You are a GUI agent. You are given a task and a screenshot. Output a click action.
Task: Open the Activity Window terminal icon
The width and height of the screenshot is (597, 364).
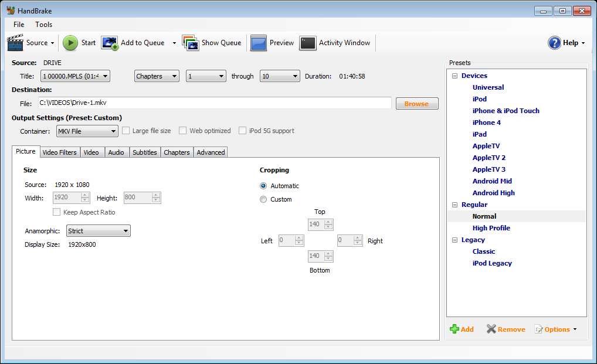[x=308, y=43]
